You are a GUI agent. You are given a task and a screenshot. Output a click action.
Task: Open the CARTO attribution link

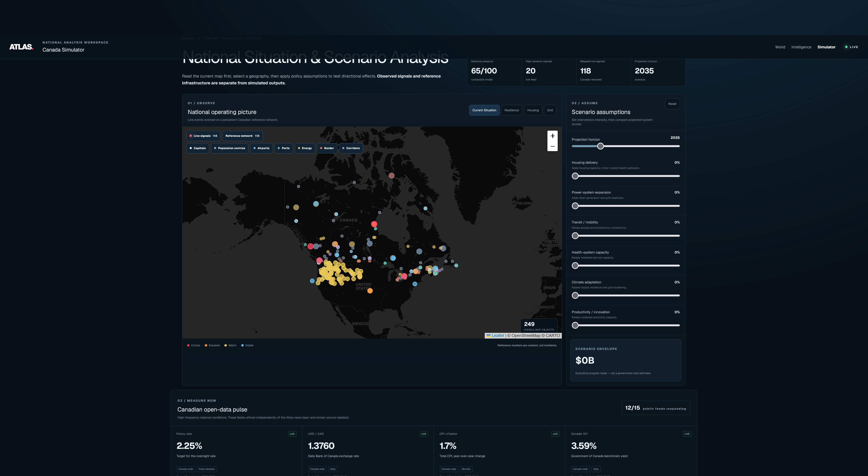[553, 336]
